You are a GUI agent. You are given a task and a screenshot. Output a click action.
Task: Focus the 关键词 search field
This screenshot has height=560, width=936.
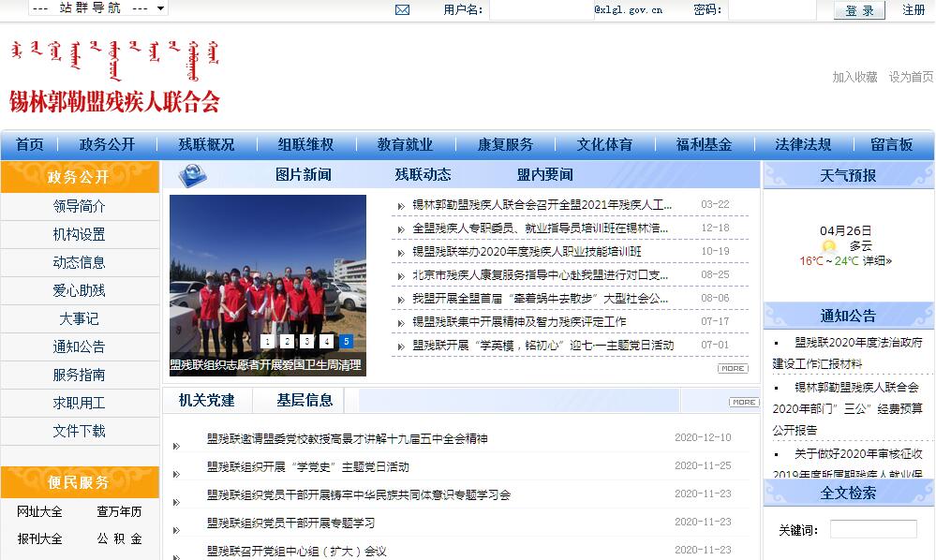(x=873, y=530)
